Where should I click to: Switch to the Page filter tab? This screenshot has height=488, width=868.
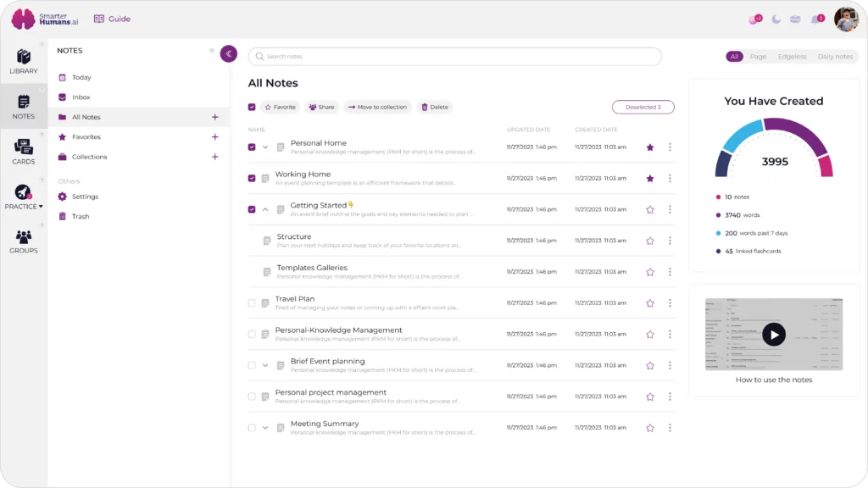[758, 57]
